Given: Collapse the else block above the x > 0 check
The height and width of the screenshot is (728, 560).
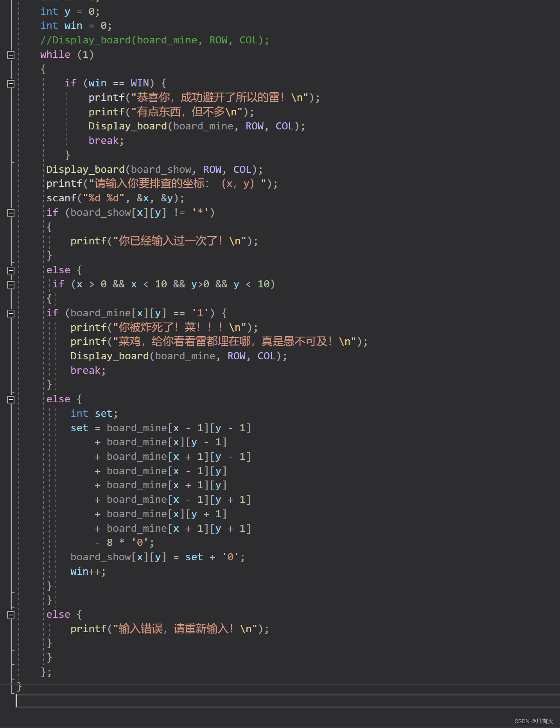Looking at the screenshot, I should (11, 271).
